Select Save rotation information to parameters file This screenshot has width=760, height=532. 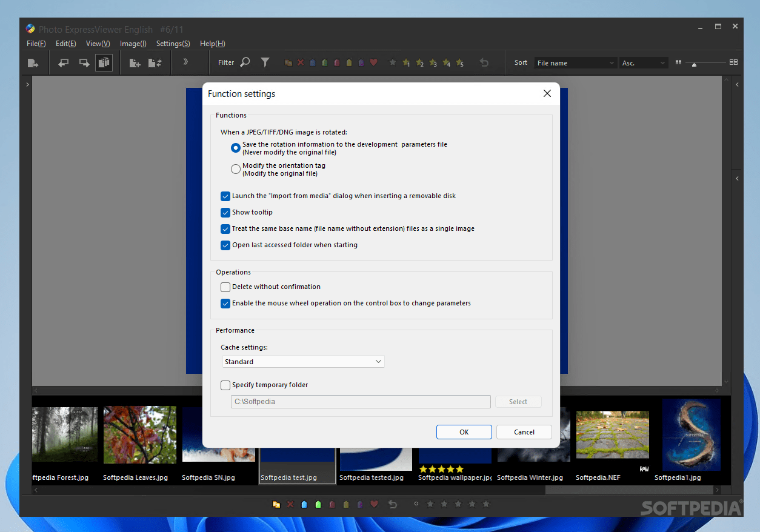click(x=236, y=148)
